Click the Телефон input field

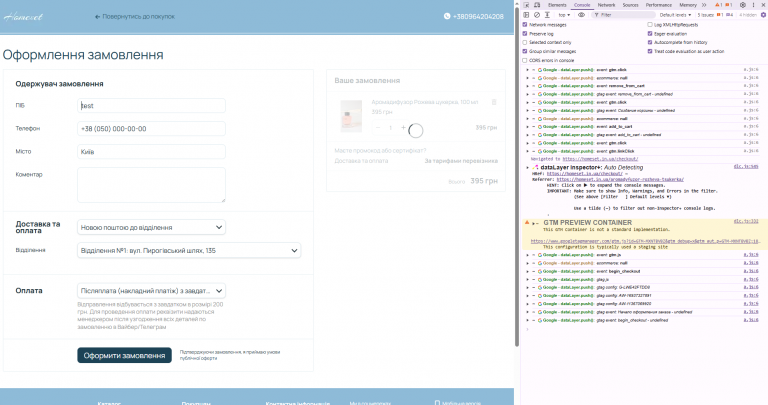151,129
